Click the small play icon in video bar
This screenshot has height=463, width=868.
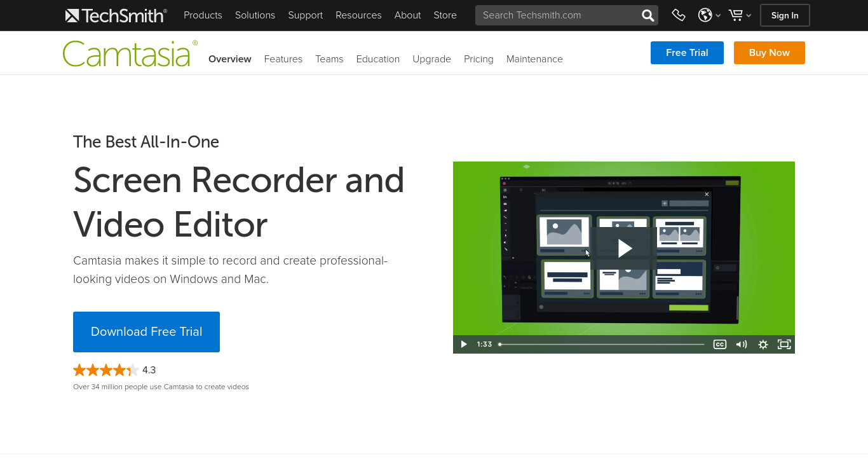(464, 344)
